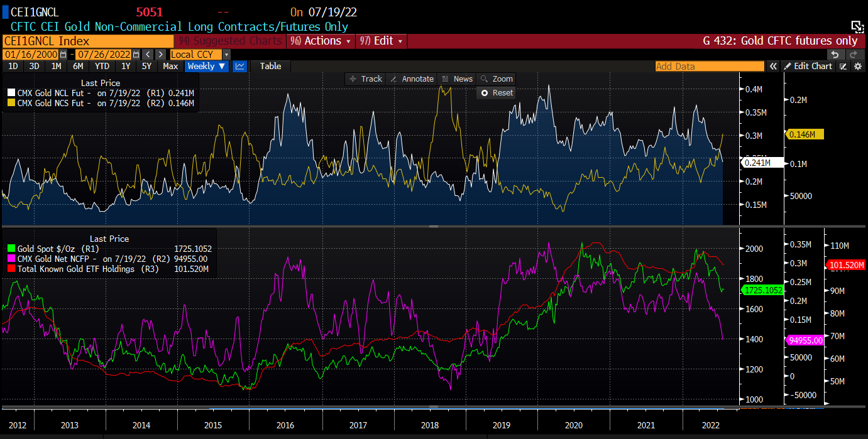This screenshot has width=868, height=439.
Task: Collapse toolbar with double-chevron icon
Action: tap(773, 67)
